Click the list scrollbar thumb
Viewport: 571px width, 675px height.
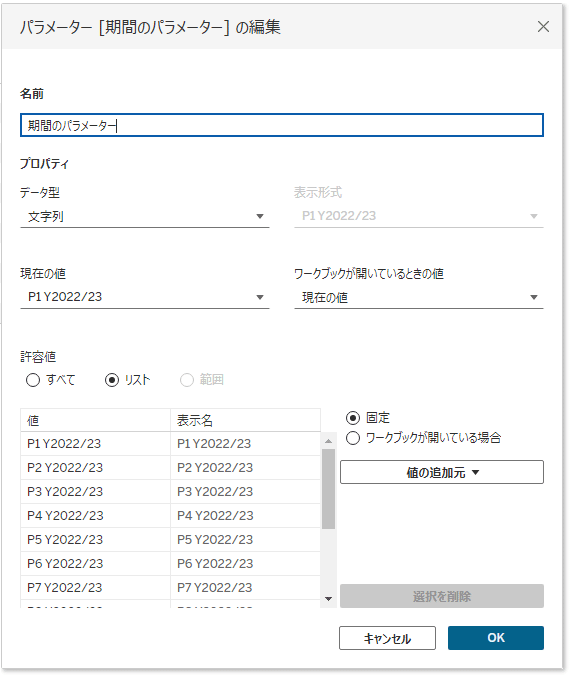329,489
